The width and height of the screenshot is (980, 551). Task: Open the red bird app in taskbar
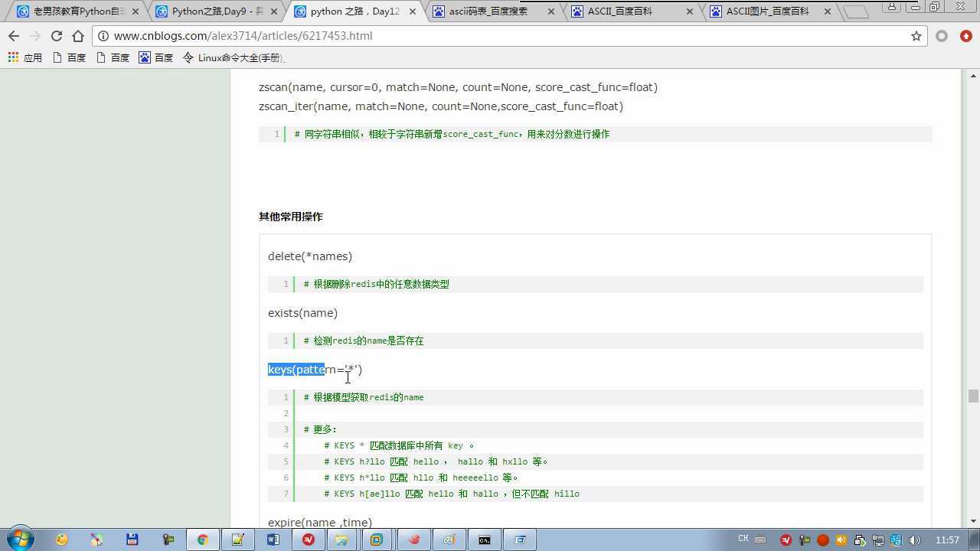(414, 540)
